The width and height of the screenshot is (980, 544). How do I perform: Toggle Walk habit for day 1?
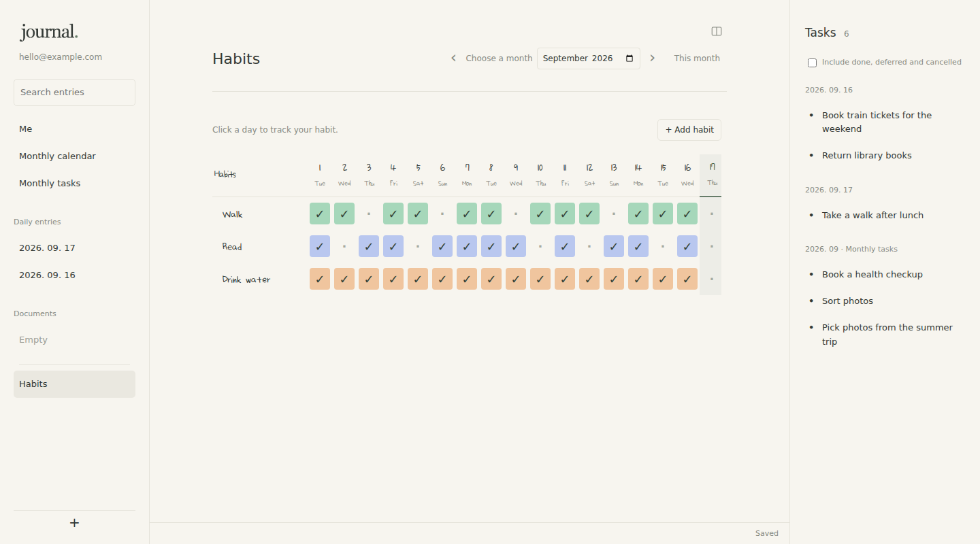coord(320,214)
